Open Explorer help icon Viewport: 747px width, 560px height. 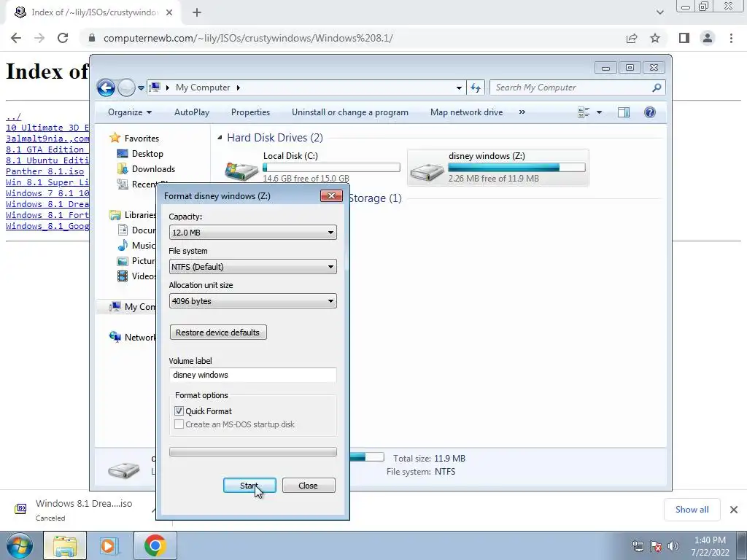click(650, 112)
